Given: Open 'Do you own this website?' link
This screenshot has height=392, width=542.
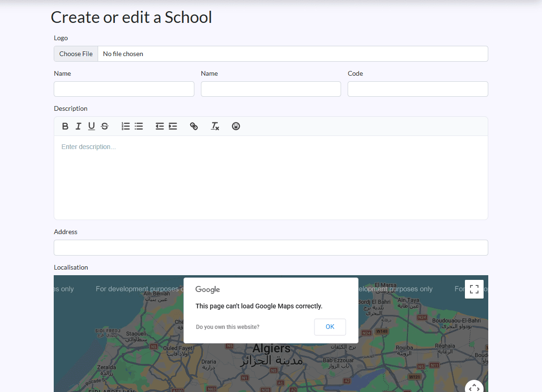Looking at the screenshot, I should (x=228, y=327).
